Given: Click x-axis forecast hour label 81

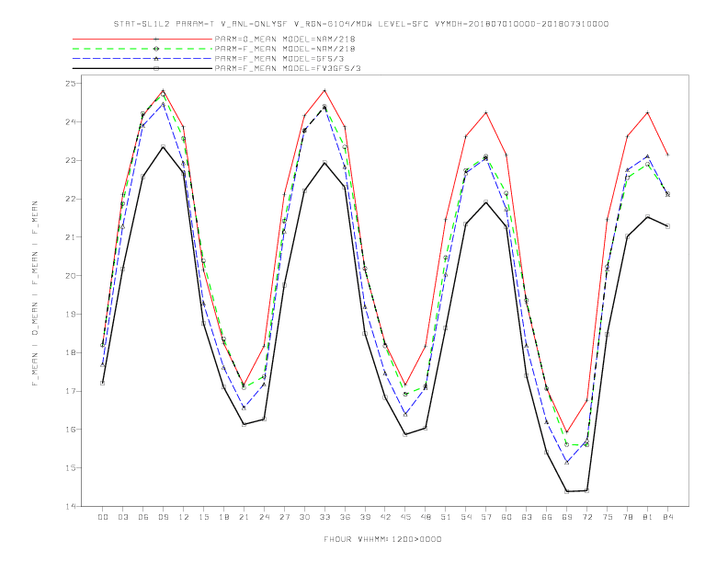Looking at the screenshot, I should 648,517.
